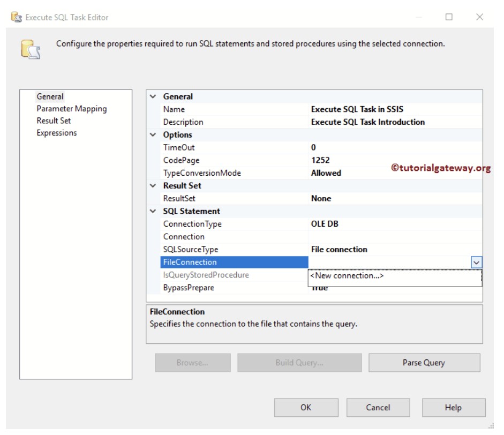Click the disabled Browse... button
The height and width of the screenshot is (435, 504).
pos(192,363)
